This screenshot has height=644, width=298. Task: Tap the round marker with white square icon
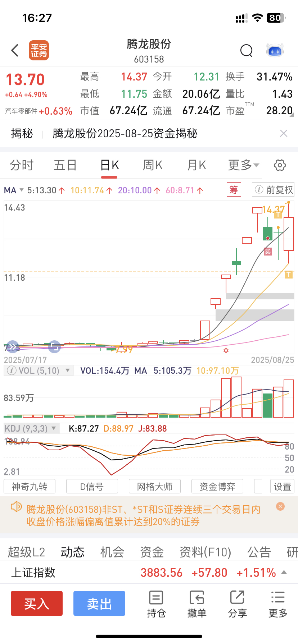55,346
